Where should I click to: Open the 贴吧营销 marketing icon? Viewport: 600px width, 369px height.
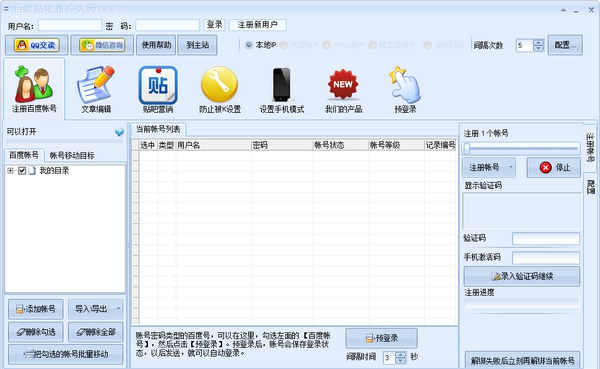[158, 89]
